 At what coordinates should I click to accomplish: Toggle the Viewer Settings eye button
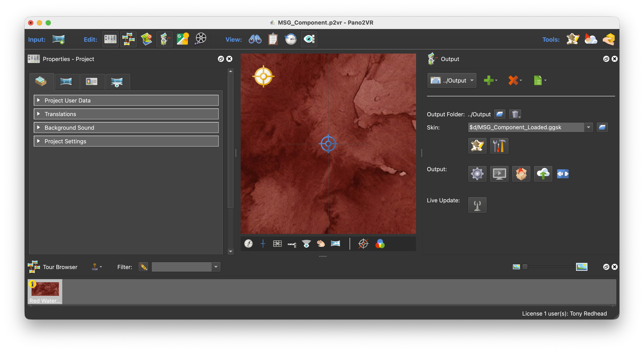point(309,39)
